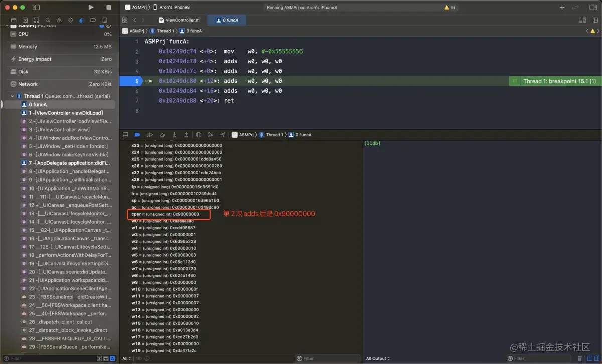This screenshot has height=364, width=602.
Task: Hide the debug area toggle
Action: pyautogui.click(x=125, y=135)
